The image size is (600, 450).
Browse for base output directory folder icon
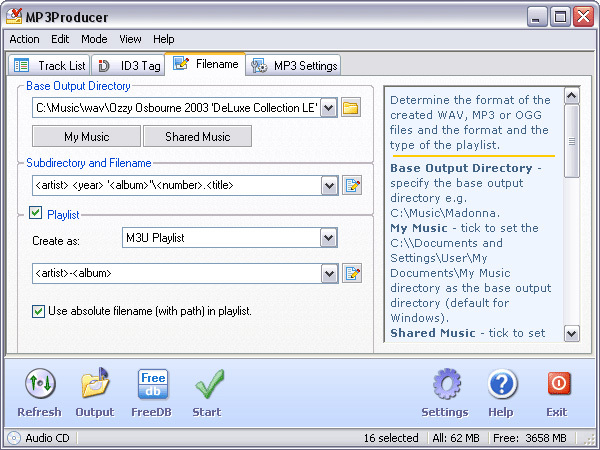click(351, 108)
